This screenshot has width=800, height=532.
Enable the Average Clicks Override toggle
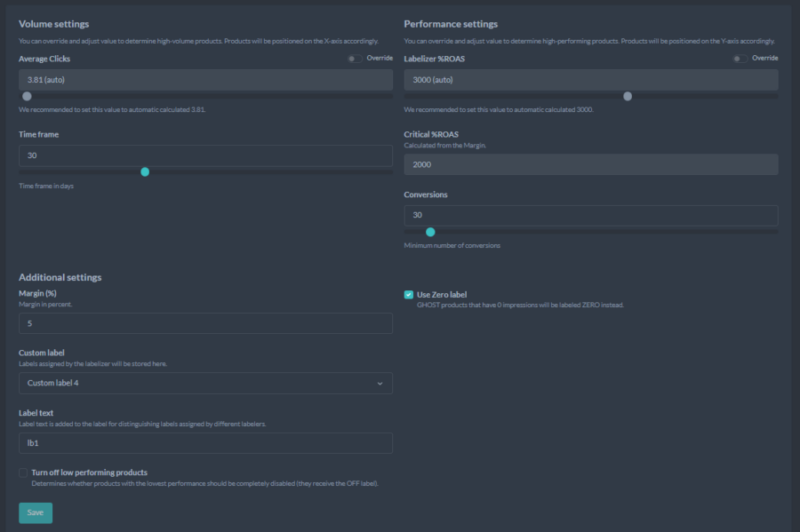point(353,59)
